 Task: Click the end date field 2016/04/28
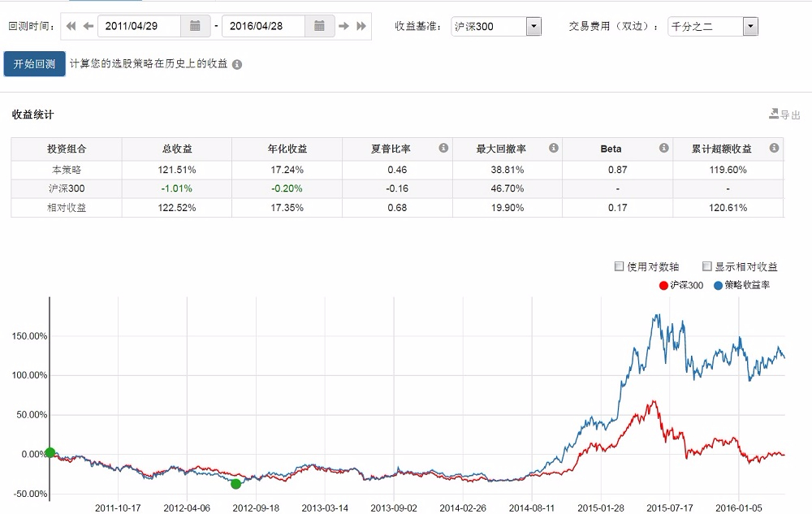coord(263,26)
